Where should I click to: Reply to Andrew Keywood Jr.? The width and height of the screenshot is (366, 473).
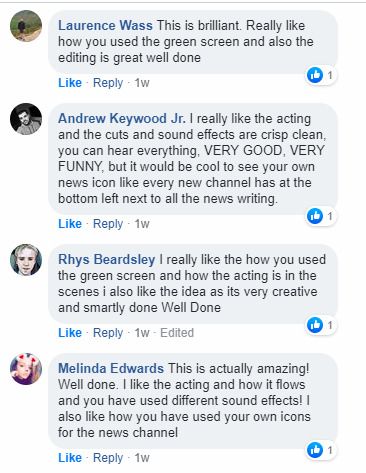coord(108,224)
